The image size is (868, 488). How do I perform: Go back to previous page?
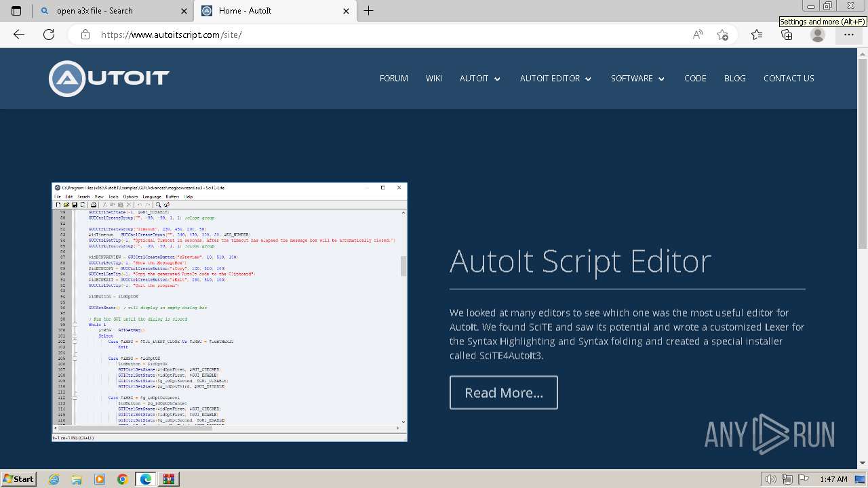coord(19,35)
